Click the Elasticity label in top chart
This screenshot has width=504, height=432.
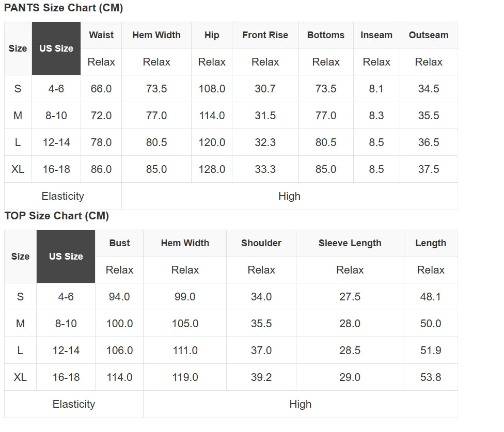(74, 404)
